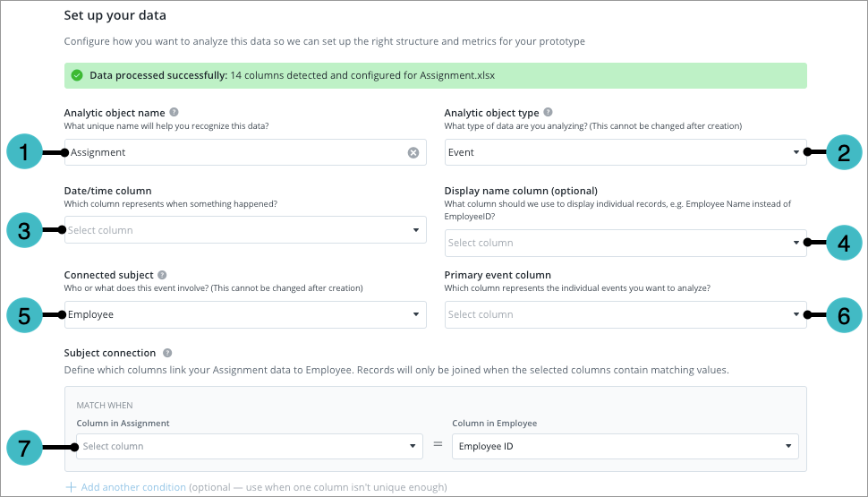Click the green success checkmark icon
868x497 pixels.
coord(77,75)
